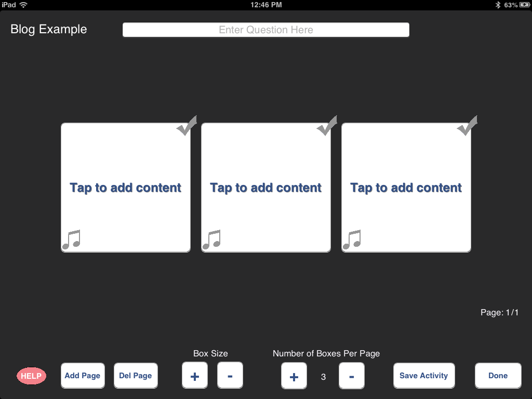
Task: Tap the music note icon in the middle box
Action: 212,239
